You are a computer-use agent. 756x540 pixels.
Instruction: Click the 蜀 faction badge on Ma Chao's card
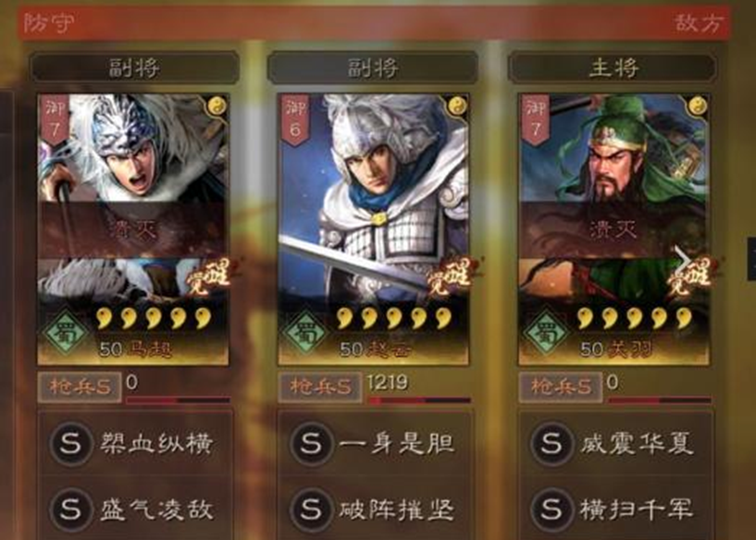click(x=66, y=334)
